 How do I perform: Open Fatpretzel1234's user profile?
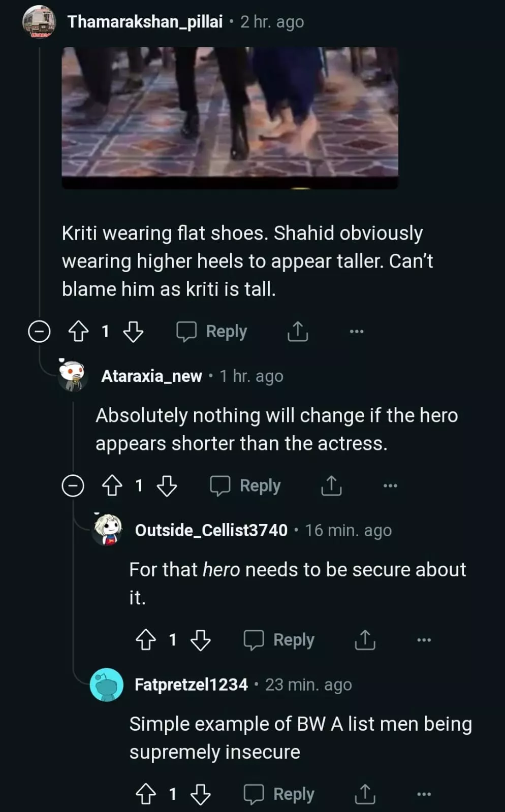191,685
